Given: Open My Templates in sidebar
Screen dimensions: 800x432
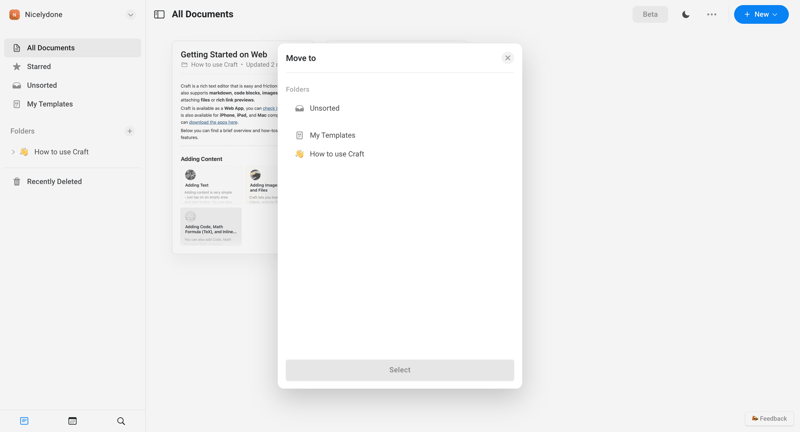Looking at the screenshot, I should [72, 104].
